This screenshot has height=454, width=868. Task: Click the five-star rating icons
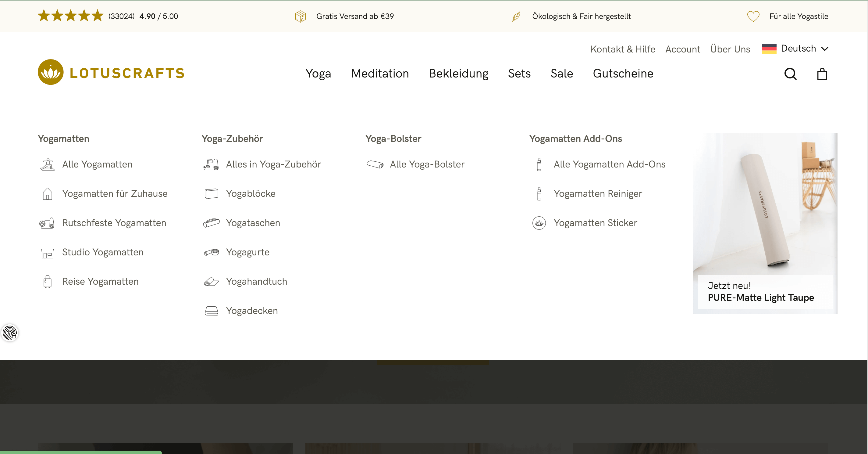pyautogui.click(x=70, y=16)
